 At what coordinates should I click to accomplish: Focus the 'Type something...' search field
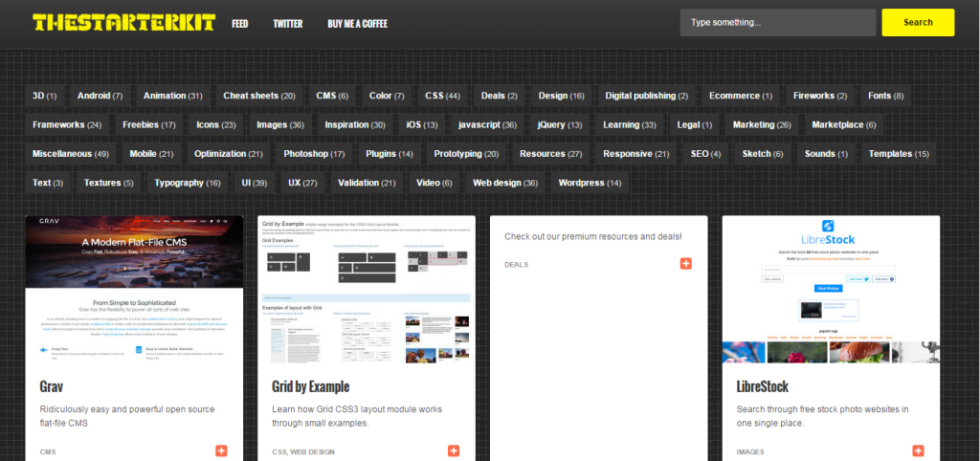777,22
